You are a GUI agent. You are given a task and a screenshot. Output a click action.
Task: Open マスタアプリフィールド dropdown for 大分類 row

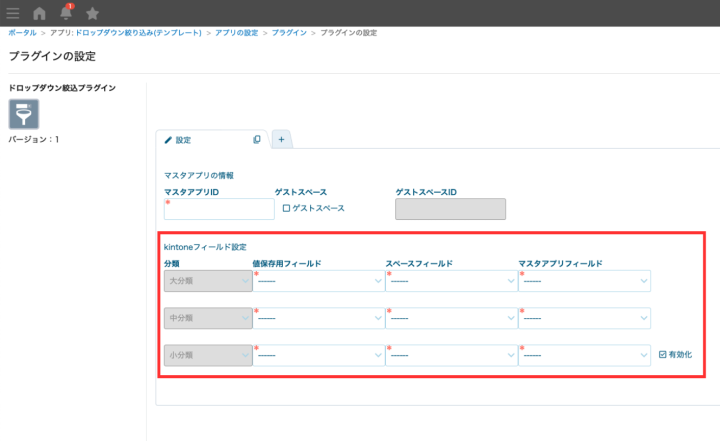584,282
